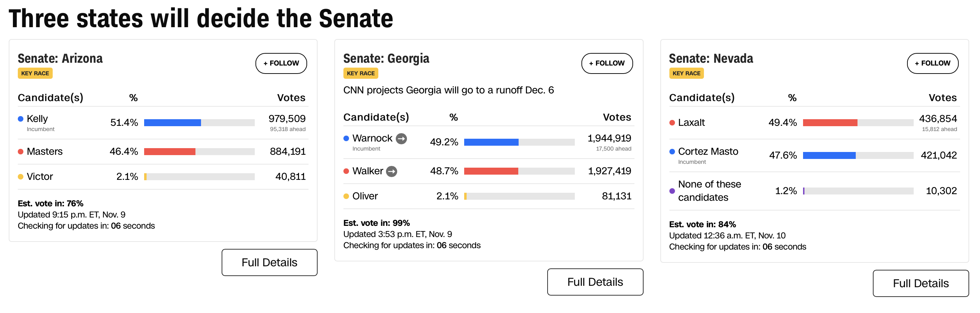This screenshot has width=980, height=313.
Task: Click Cortez Masto's blue party dot
Action: [672, 152]
